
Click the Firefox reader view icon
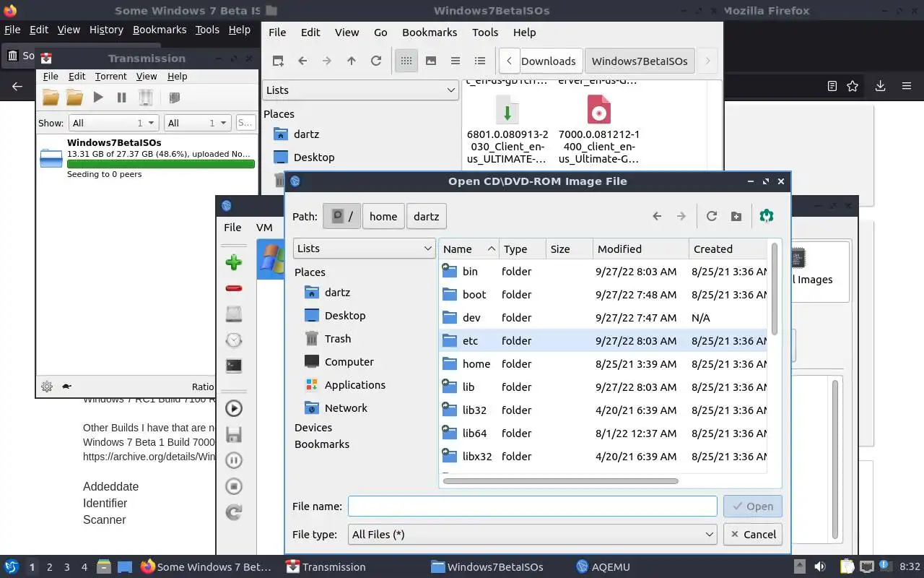(x=832, y=86)
